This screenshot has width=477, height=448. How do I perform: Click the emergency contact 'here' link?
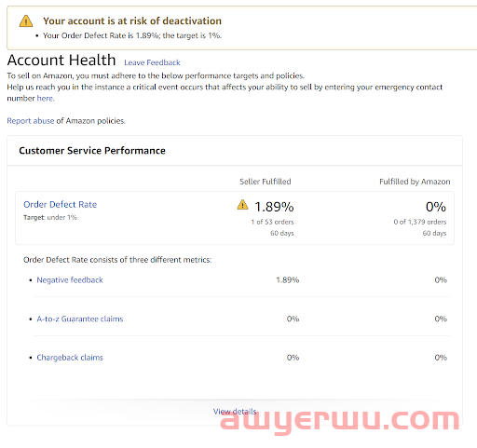coord(46,99)
